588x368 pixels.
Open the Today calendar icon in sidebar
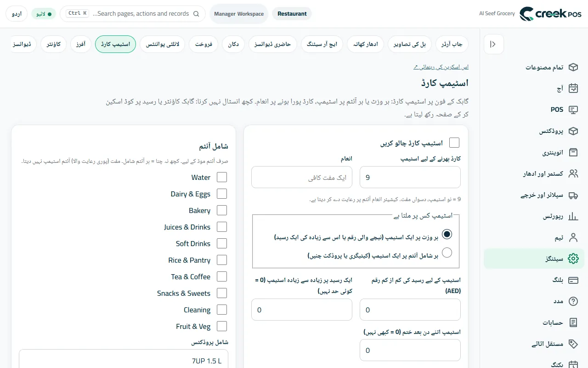573,88
